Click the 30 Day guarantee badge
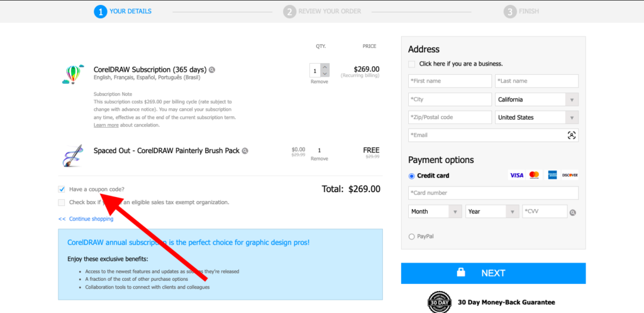Viewport: 644px width, 313px height. pyautogui.click(x=440, y=302)
